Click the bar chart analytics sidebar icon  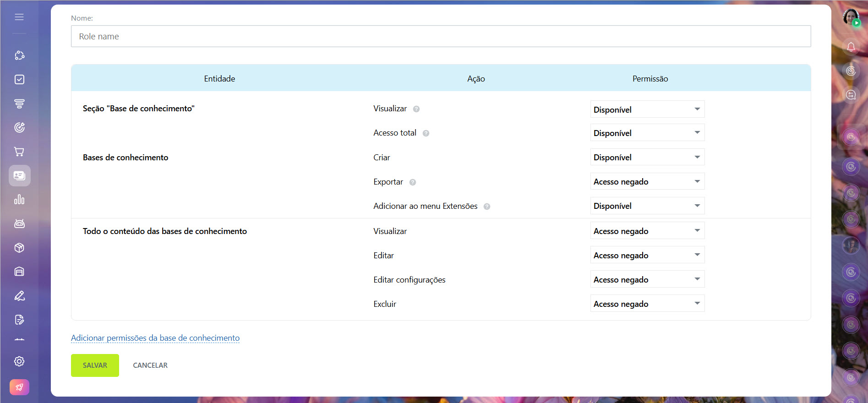click(19, 200)
